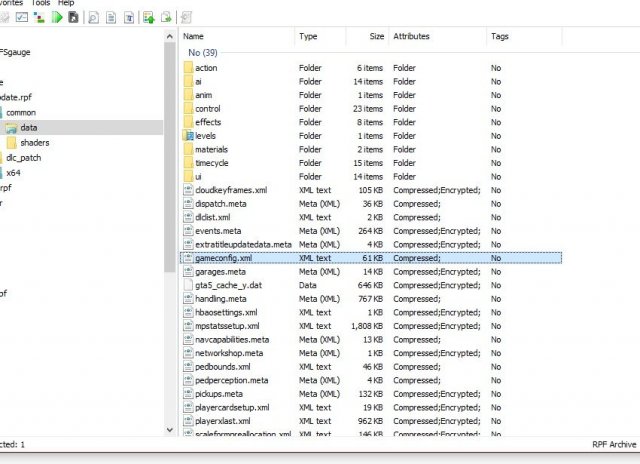This screenshot has height=464, width=640.
Task: Select pedperception.meta in the file list
Action: point(371,380)
